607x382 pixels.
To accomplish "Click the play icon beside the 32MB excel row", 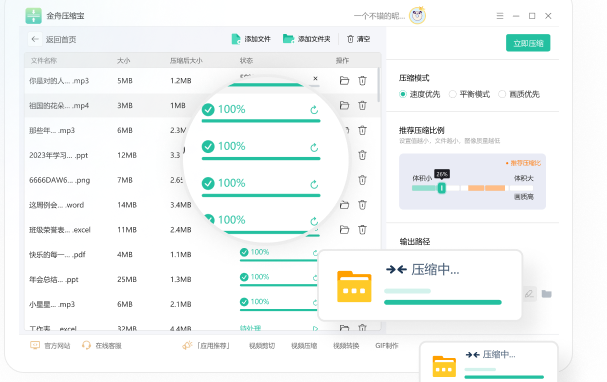I will (x=315, y=328).
